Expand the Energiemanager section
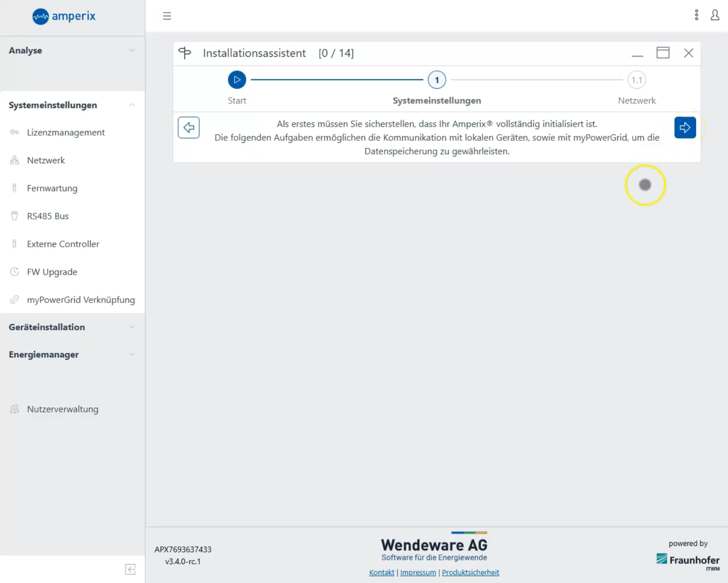Viewport: 728px width, 583px height. [72, 355]
